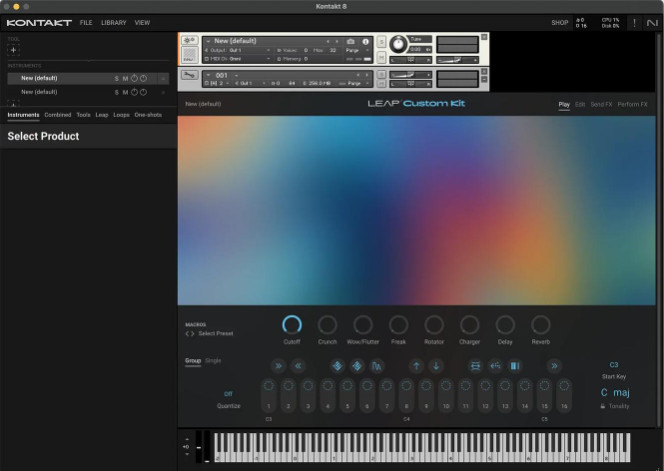Viewport: 664px width, 471px height.
Task: Open the Perform FX page
Action: [x=632, y=105]
